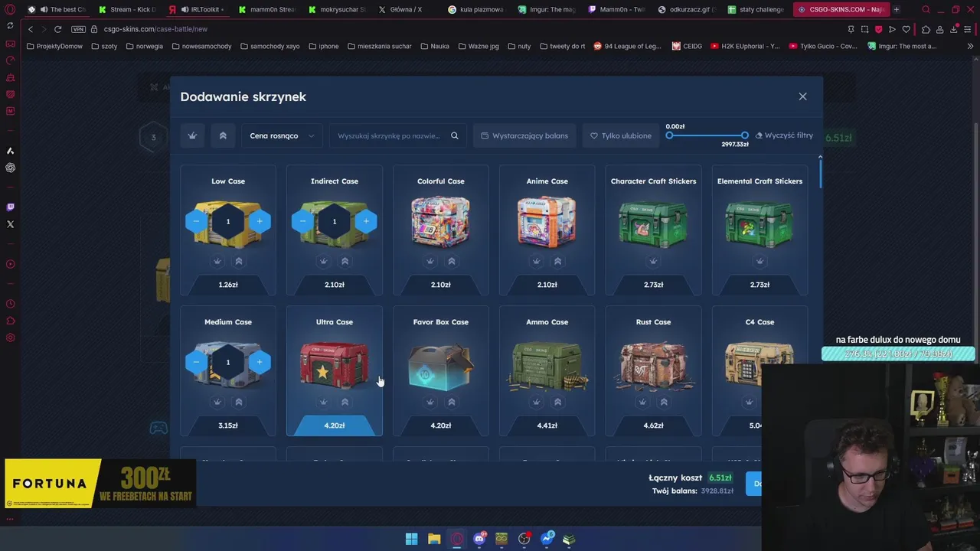Increase Indirect Case quantity with plus

pos(366,221)
